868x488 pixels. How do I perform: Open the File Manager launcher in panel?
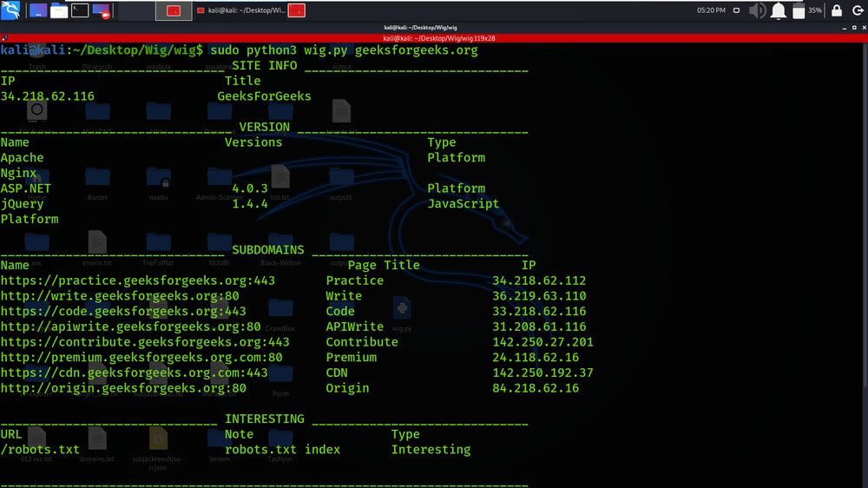(x=59, y=10)
